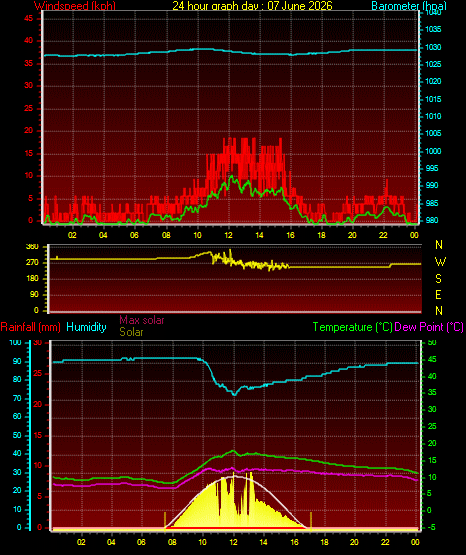Image resolution: width=466 pixels, height=555 pixels.
Task: Click the 'Rainfall (mm)' legend label
Action: click(30, 327)
